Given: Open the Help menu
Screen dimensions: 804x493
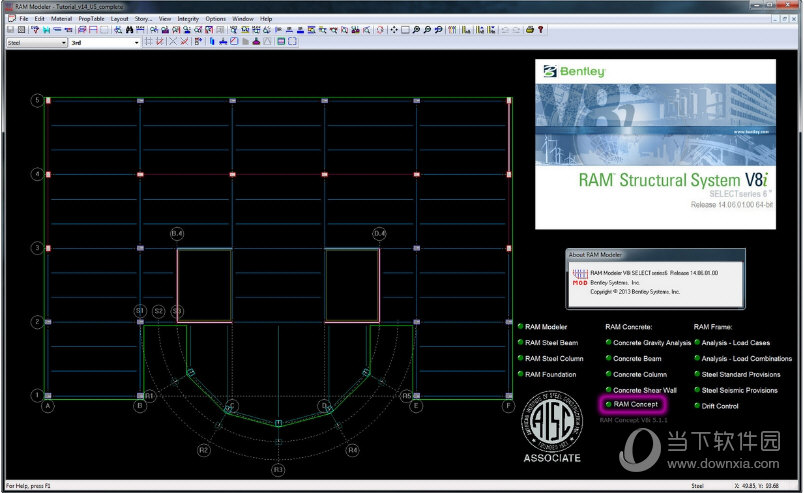Looking at the screenshot, I should click(266, 18).
